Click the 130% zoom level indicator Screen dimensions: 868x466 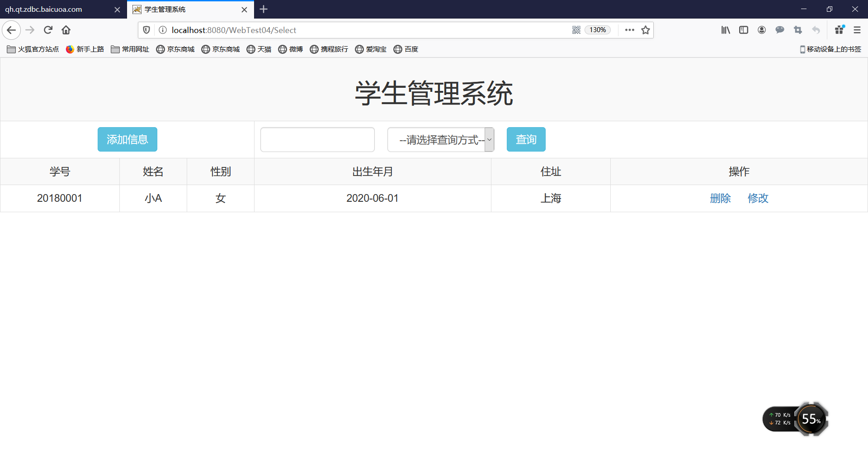pos(598,30)
